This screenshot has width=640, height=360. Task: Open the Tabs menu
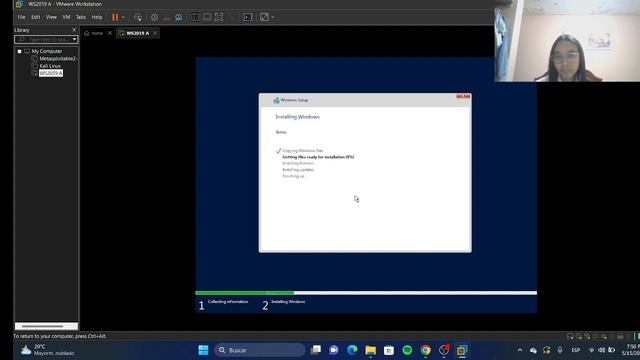(x=81, y=17)
